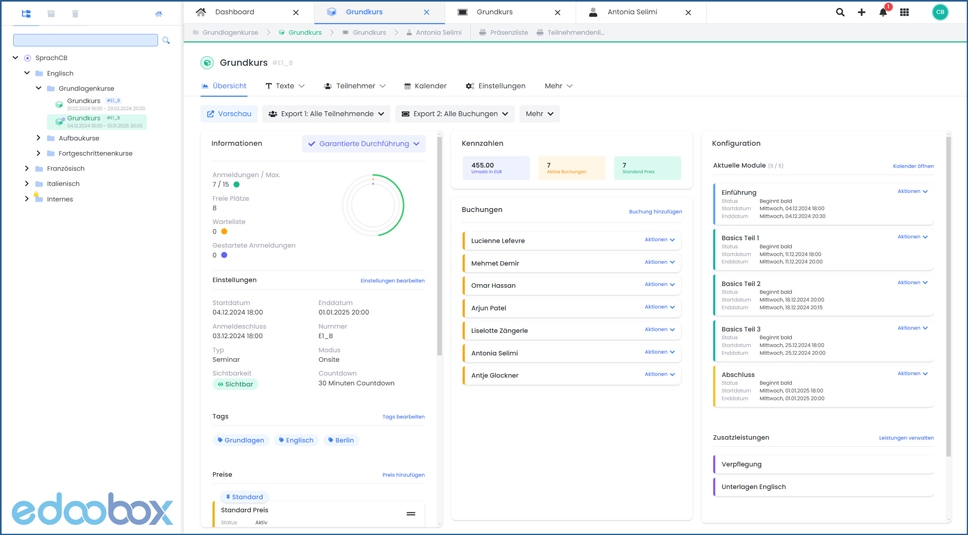Switch to the Dashboard tab
Image resolution: width=968 pixels, height=535 pixels.
coord(235,12)
